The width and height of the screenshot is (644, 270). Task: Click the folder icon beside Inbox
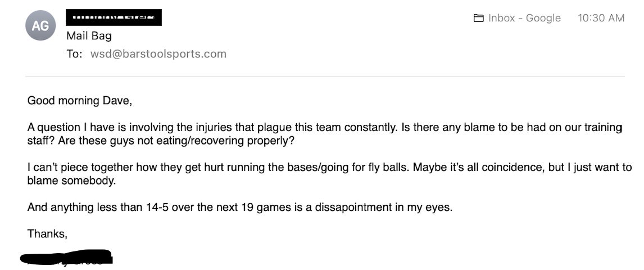click(x=479, y=18)
